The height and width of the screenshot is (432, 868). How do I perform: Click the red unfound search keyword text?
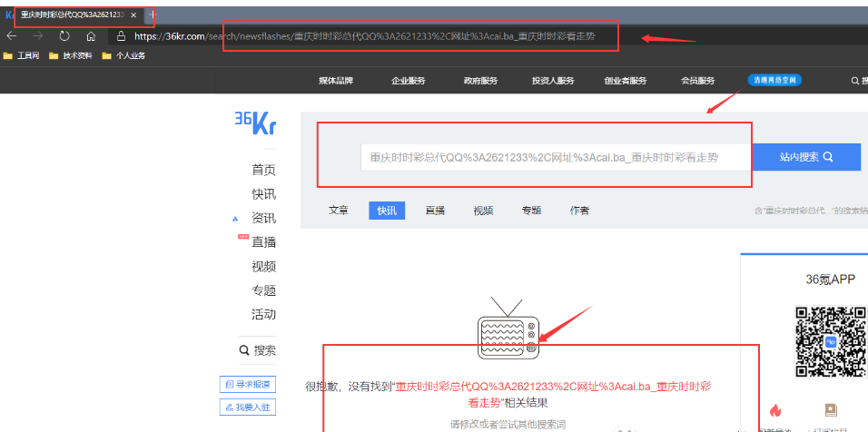point(554,394)
